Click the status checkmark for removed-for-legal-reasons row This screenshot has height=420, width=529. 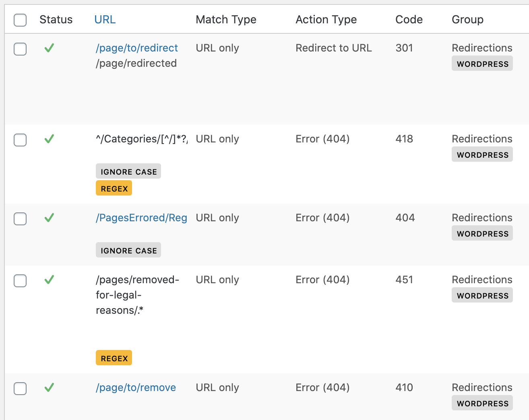click(x=49, y=280)
